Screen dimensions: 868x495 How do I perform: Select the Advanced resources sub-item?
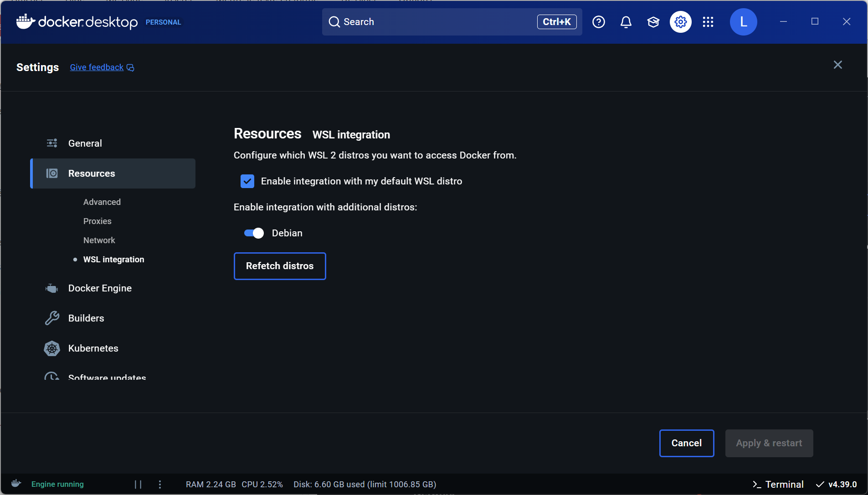[x=102, y=202]
